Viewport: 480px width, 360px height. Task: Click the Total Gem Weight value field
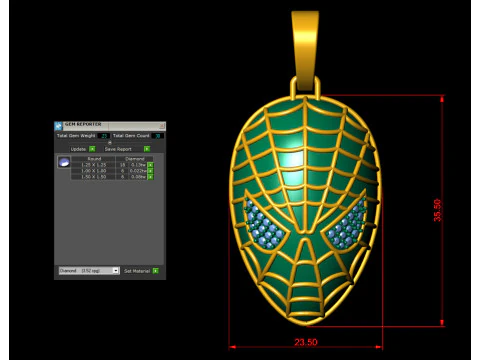tap(104, 136)
